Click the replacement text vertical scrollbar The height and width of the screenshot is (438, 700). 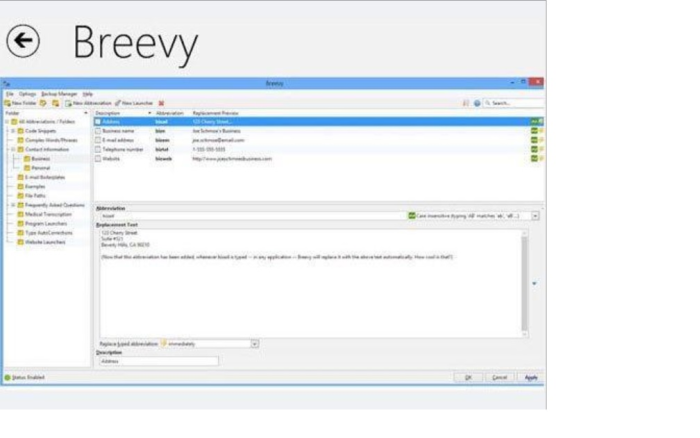(525, 284)
